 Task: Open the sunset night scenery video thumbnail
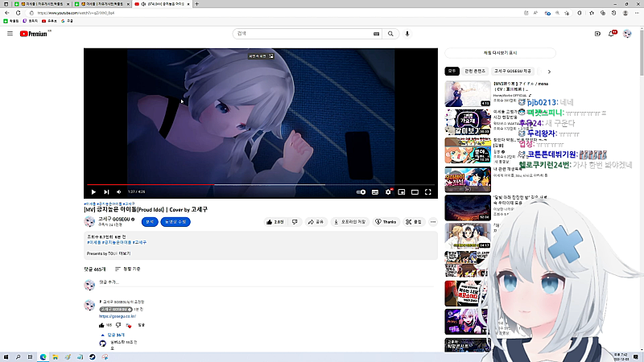(x=468, y=208)
